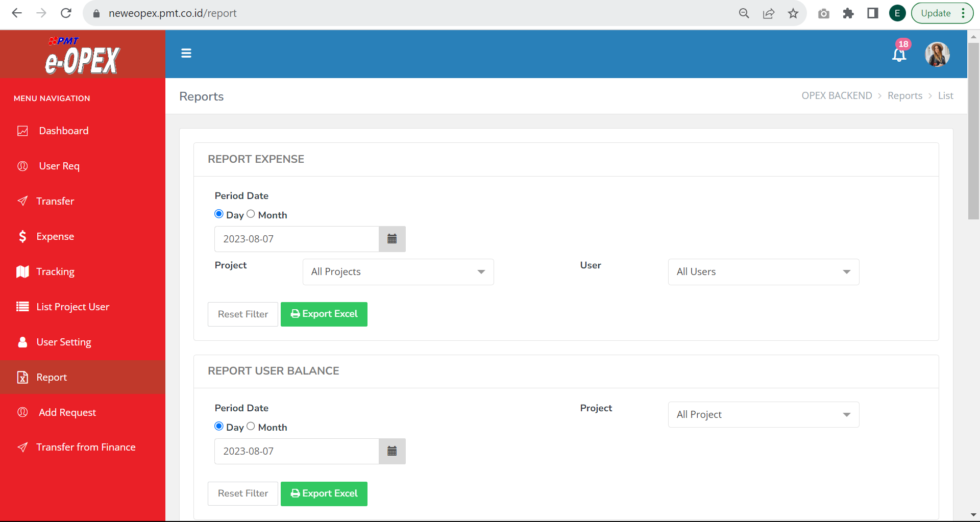Click the Transfer paper plane icon
This screenshot has width=980, height=522.
pos(22,201)
